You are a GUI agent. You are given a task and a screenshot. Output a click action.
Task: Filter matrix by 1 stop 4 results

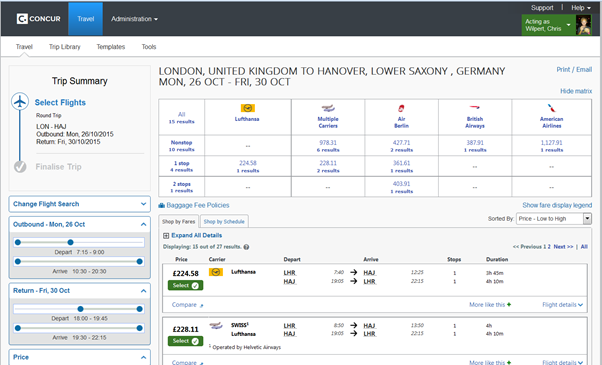(x=182, y=166)
